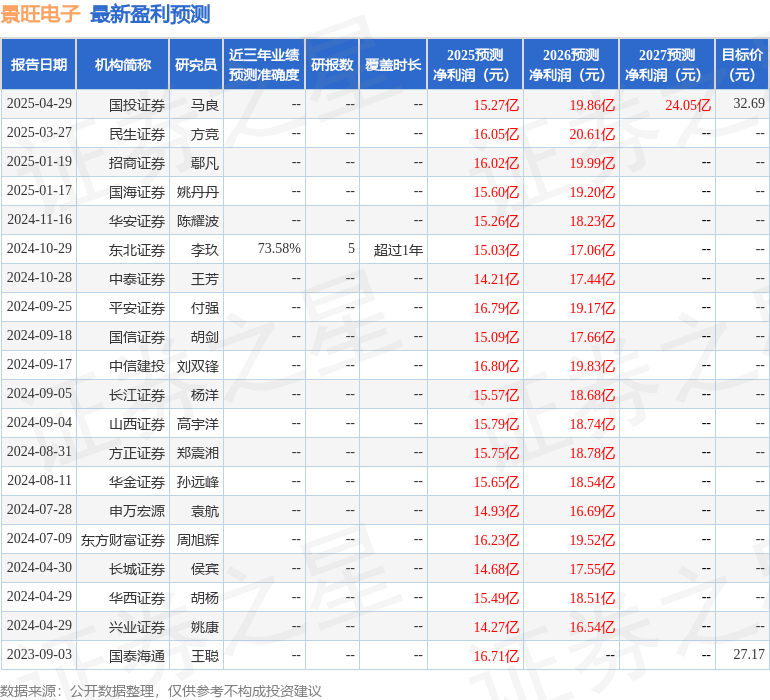Click researcher 孙远峰

[x=197, y=482]
